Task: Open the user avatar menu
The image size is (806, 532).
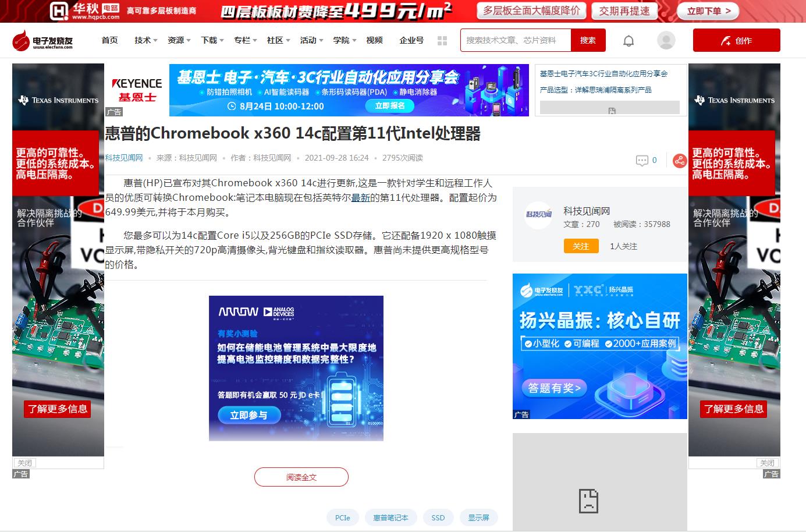Action: (666, 40)
